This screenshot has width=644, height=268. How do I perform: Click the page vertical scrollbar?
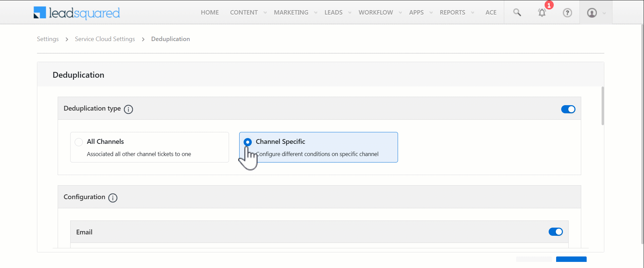click(642, 134)
